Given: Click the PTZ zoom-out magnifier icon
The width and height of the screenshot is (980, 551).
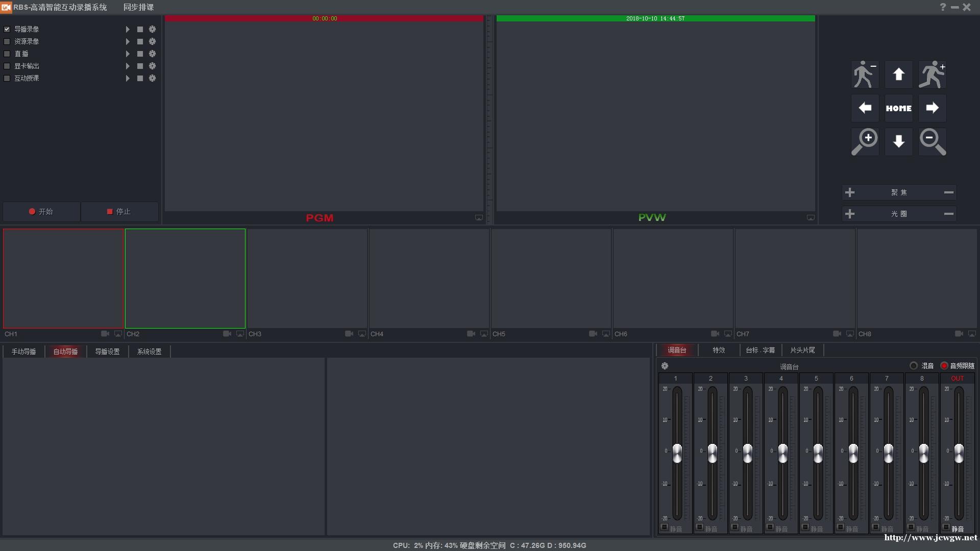Looking at the screenshot, I should (x=932, y=142).
